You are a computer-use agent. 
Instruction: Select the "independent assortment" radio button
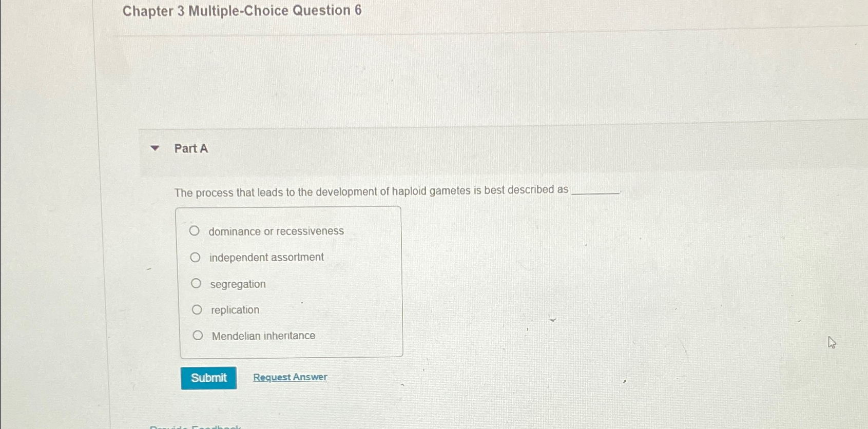click(196, 257)
